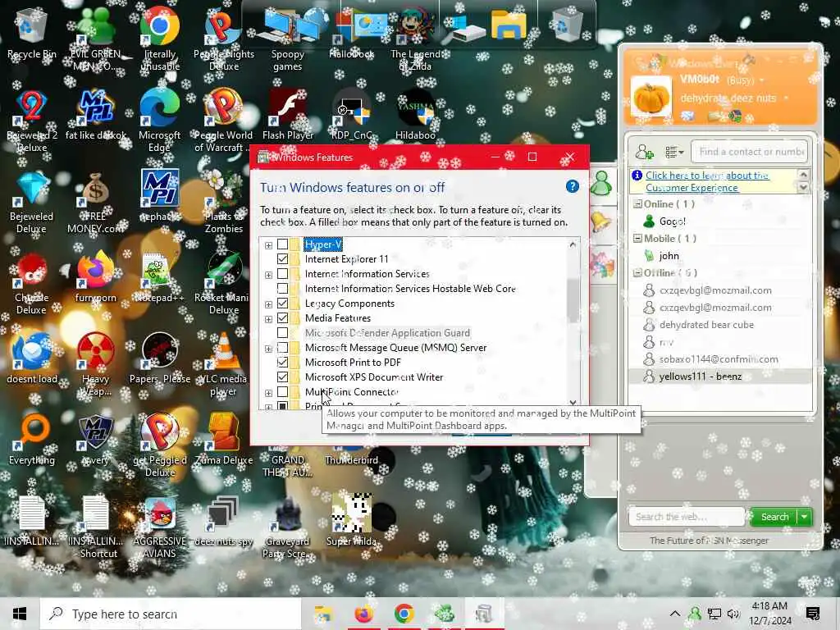The width and height of the screenshot is (840, 630).
Task: Open AGGRESSIVE AVIANS desktop shortcut
Action: (x=160, y=527)
